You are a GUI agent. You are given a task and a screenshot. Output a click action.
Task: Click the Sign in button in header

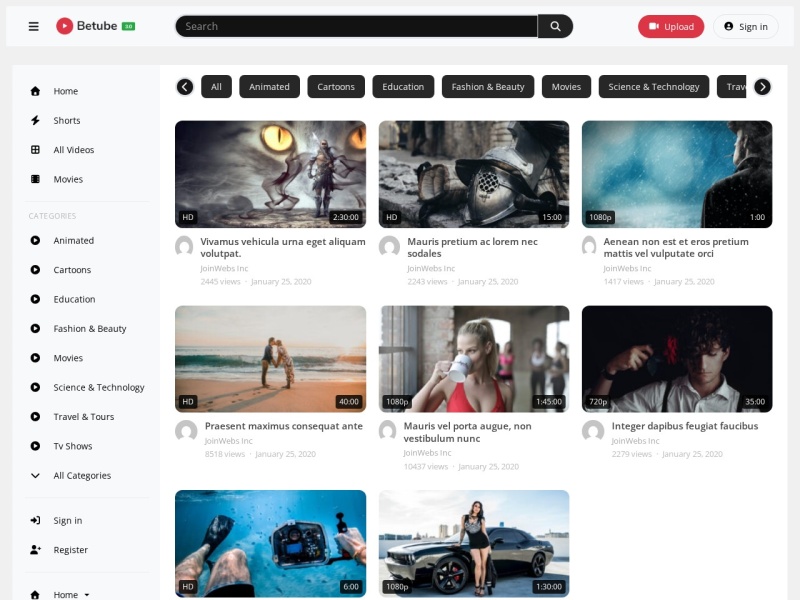[x=745, y=27]
